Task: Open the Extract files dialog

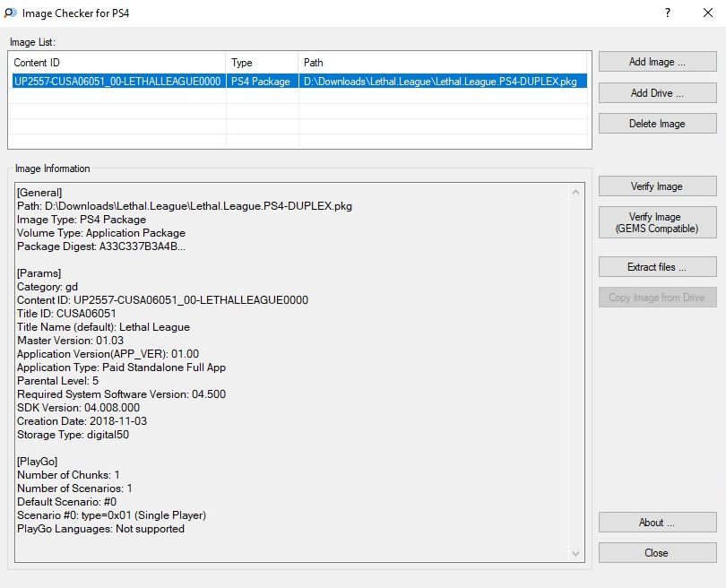Action: pyautogui.click(x=658, y=267)
